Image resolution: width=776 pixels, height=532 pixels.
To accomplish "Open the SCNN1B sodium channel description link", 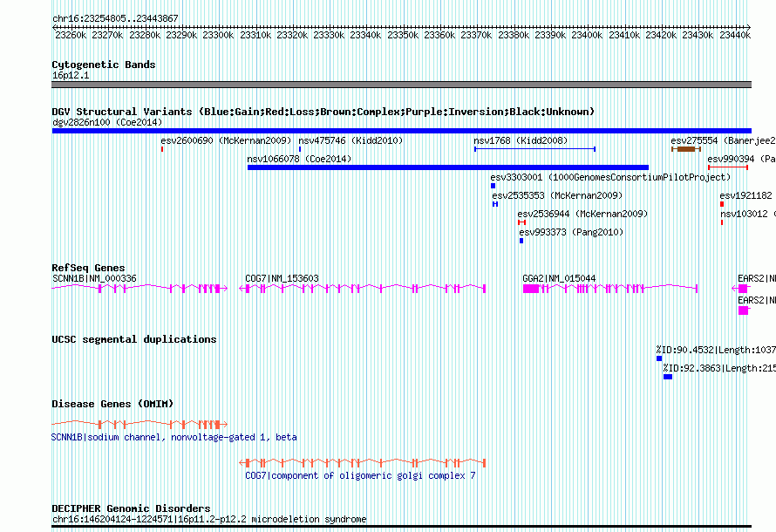I will (174, 438).
